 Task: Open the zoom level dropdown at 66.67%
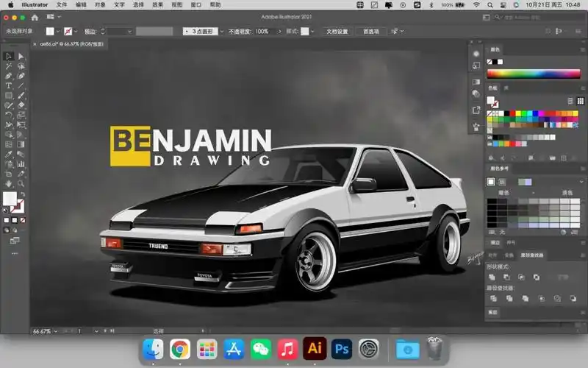coord(56,331)
